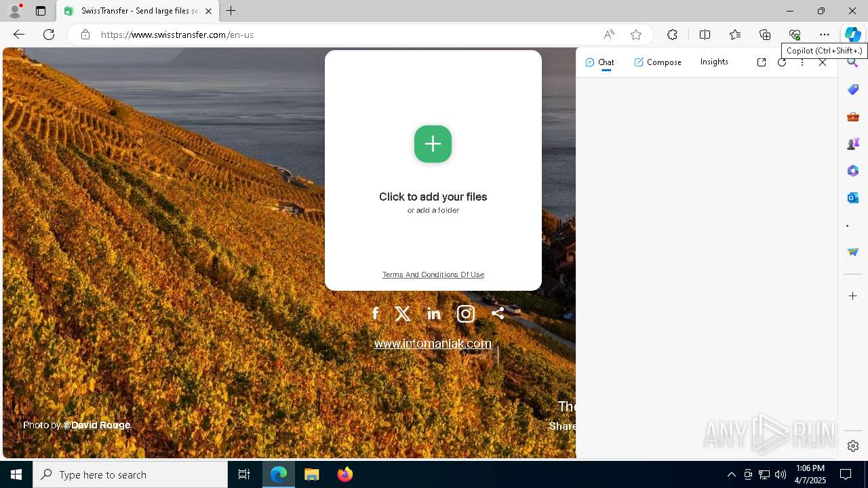The width and height of the screenshot is (868, 488).
Task: Click the green plus add-files button
Action: pyautogui.click(x=433, y=144)
